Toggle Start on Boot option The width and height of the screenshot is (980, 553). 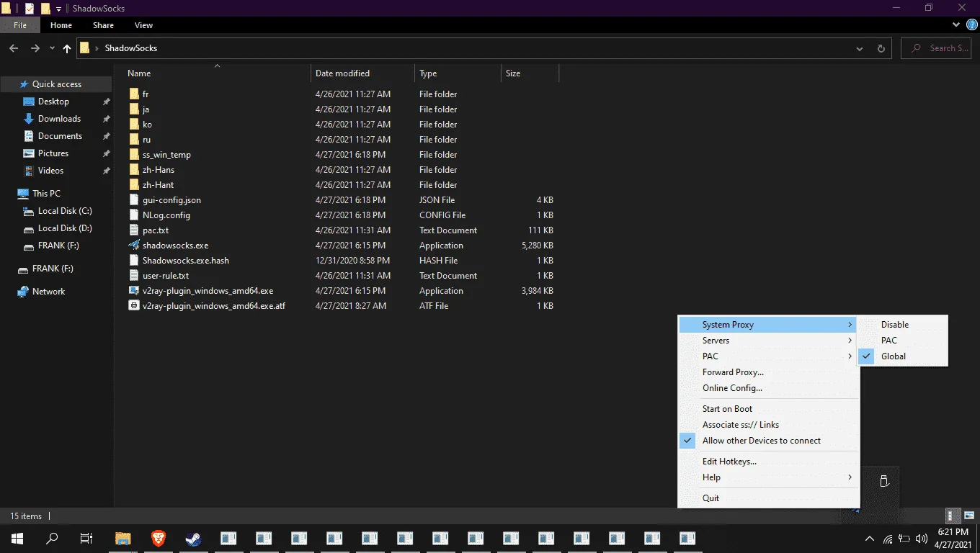point(769,409)
